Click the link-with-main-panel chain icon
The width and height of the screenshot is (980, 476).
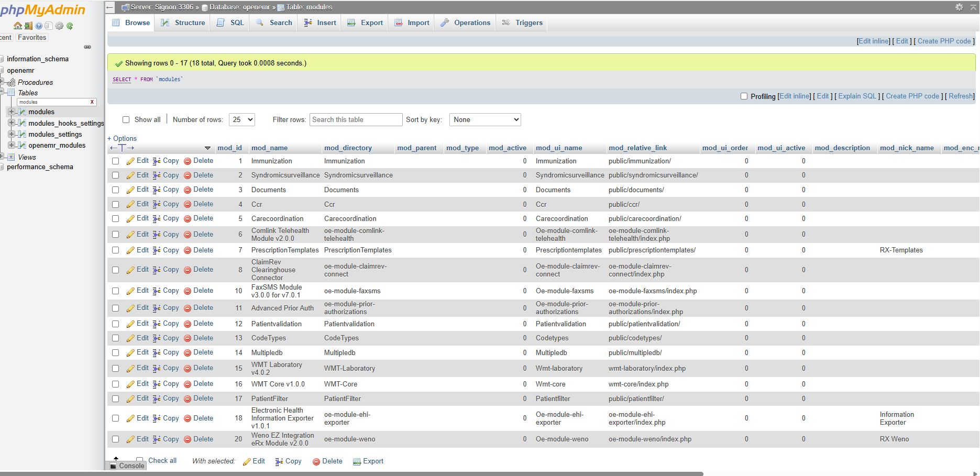pyautogui.click(x=87, y=47)
